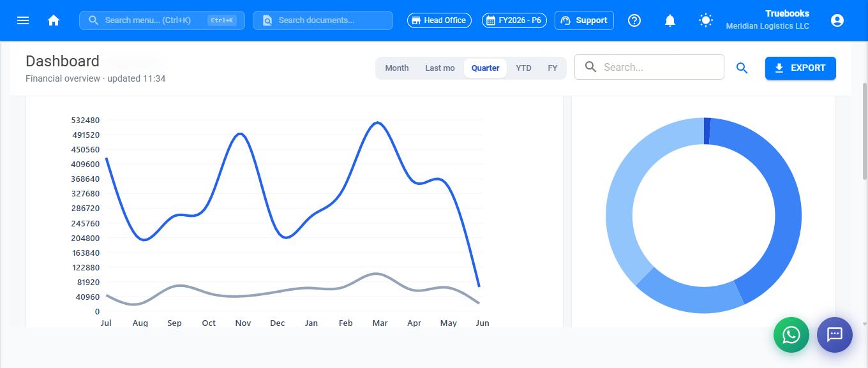Screen dimensions: 868x368
Task: Open the notifications bell
Action: coord(670,20)
